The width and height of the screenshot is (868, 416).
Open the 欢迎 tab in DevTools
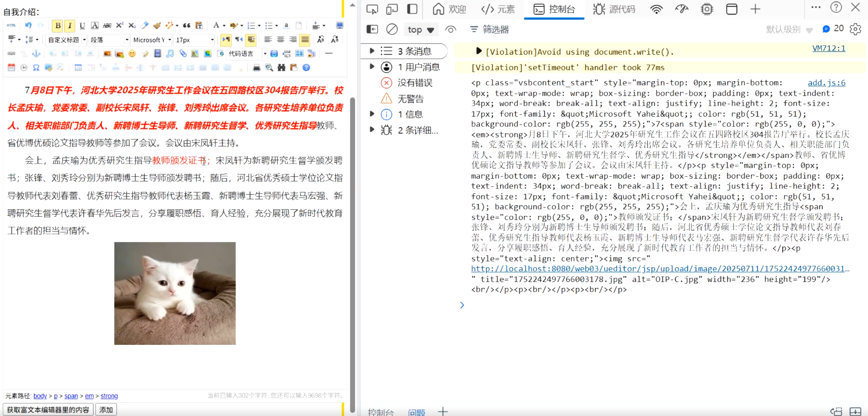pyautogui.click(x=449, y=9)
